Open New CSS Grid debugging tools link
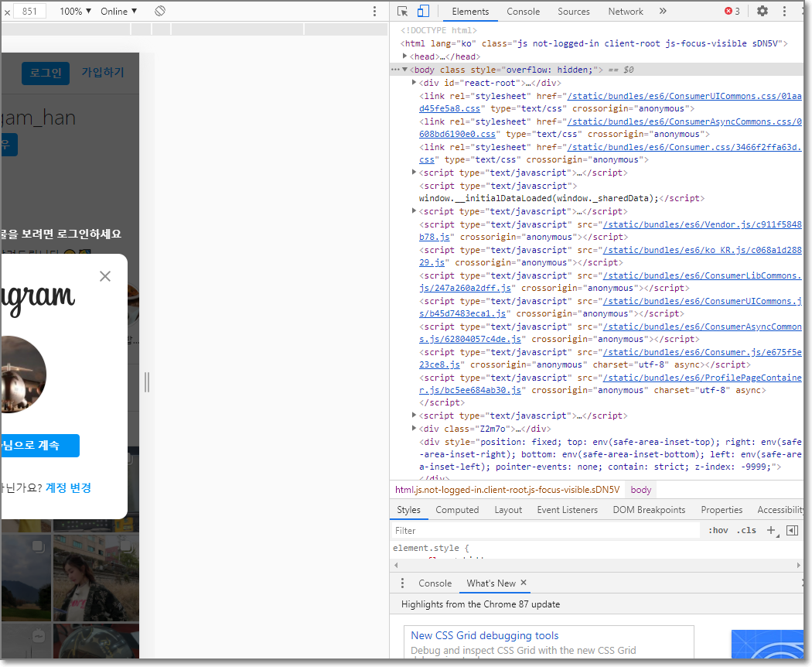This screenshot has width=812, height=667. pyautogui.click(x=485, y=635)
